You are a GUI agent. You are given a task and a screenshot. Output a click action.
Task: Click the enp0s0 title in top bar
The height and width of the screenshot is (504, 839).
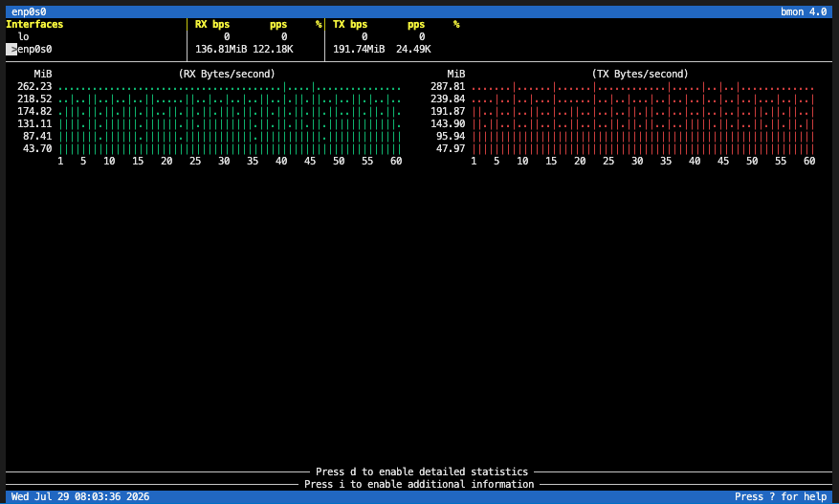(x=29, y=11)
